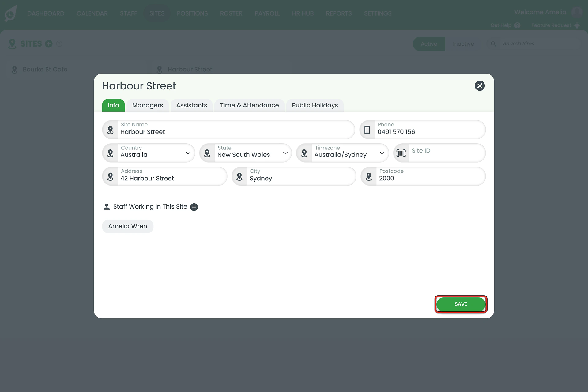Screen dimensions: 588x392
Task: Click the phone icon in Phone field
Action: pyautogui.click(x=367, y=130)
